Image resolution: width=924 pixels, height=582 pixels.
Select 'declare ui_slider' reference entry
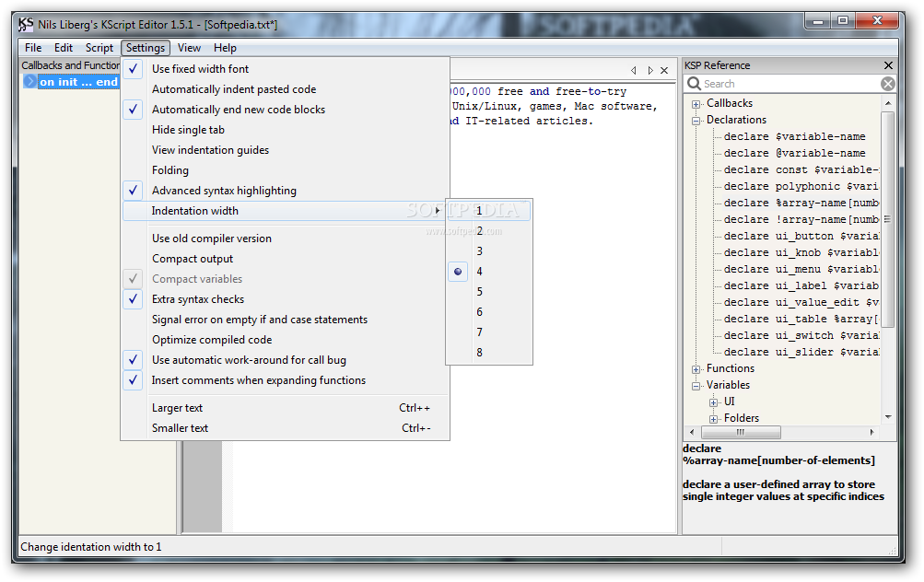click(801, 352)
